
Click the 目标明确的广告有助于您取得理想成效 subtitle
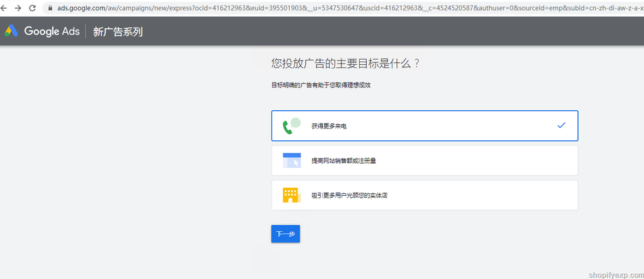tap(321, 85)
